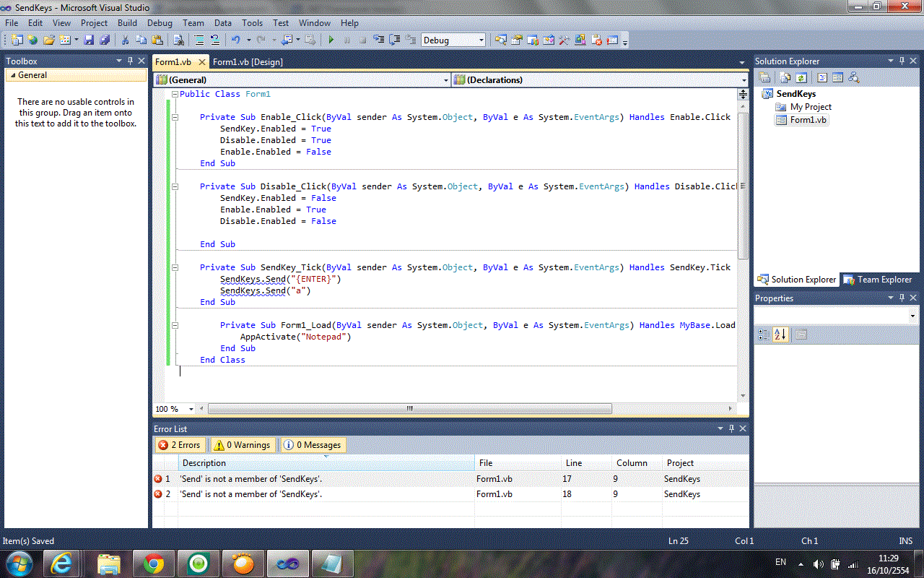This screenshot has width=924, height=578.
Task: Open the Toolbox wrench-and-hammer toolbar icon
Action: pos(564,40)
